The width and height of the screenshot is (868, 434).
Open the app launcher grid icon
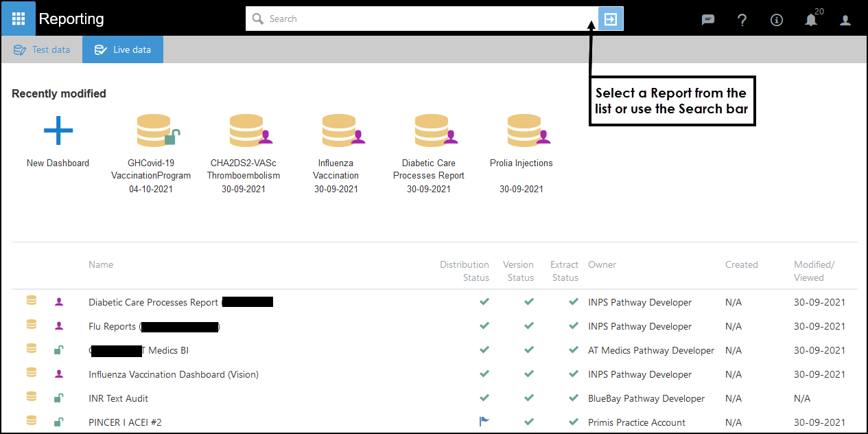pos(19,19)
